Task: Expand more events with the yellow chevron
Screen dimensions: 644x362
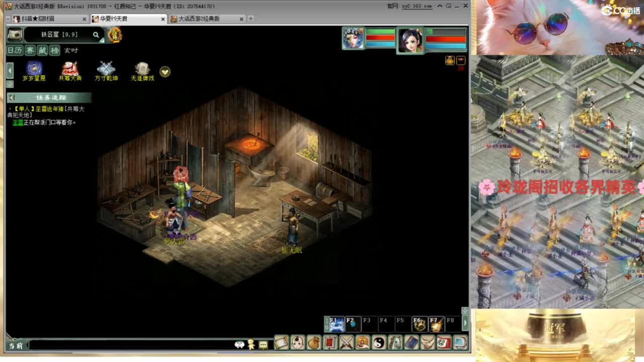Action: click(x=165, y=72)
